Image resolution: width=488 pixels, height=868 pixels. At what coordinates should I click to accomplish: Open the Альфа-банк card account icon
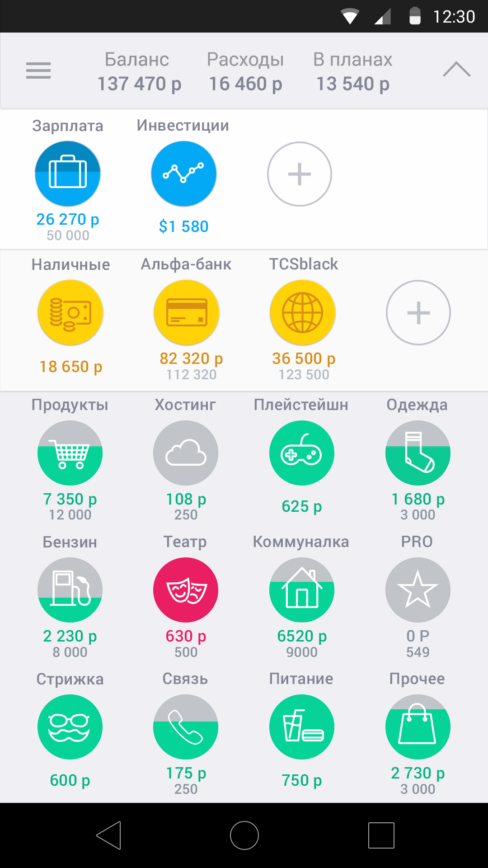tap(187, 313)
